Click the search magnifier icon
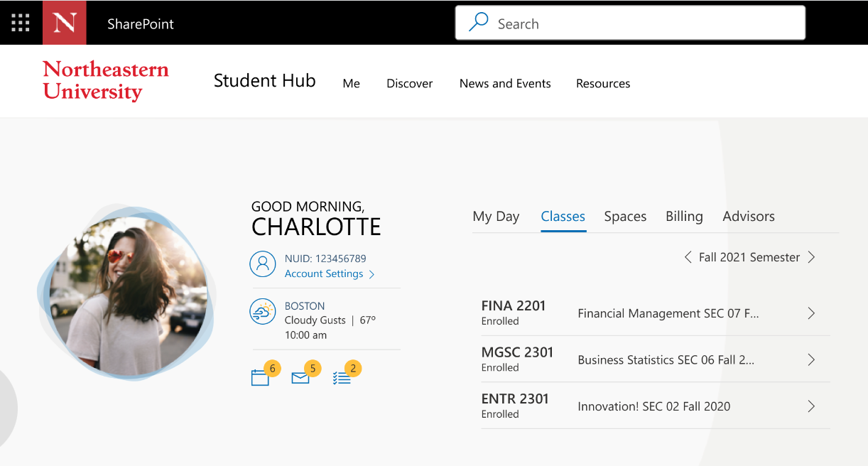The image size is (868, 466). click(478, 22)
